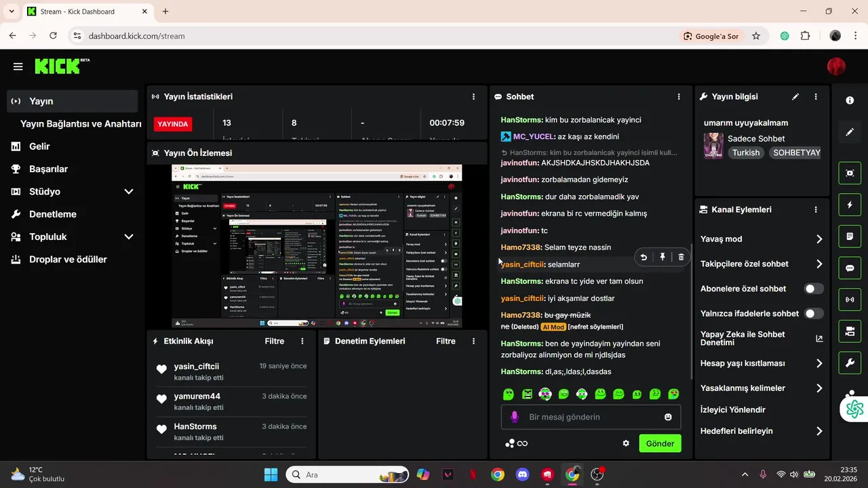This screenshot has height=488, width=868.
Task: Open chat settings gear next to Gönder
Action: [626, 443]
